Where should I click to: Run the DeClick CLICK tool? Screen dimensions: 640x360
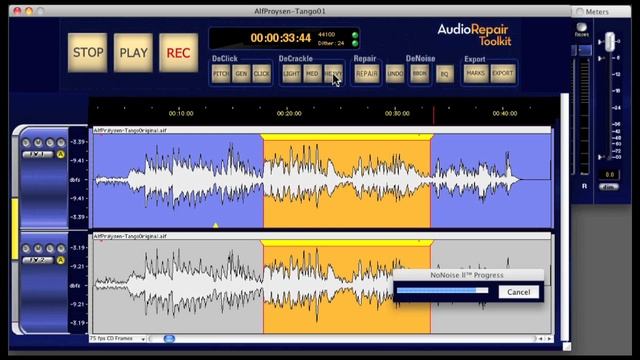pos(261,74)
